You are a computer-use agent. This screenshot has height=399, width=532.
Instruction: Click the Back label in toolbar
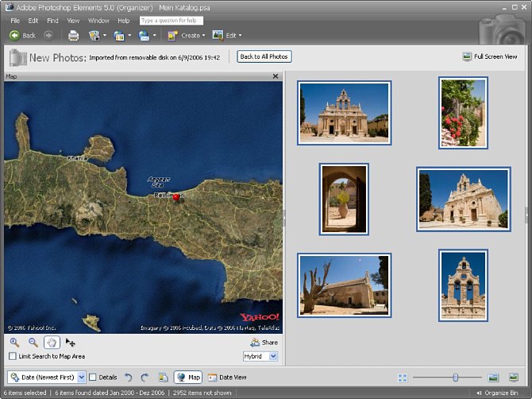coord(29,35)
